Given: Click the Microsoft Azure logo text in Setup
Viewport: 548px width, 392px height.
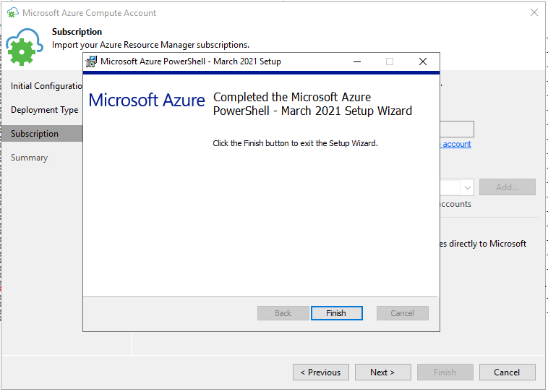Looking at the screenshot, I should point(147,100).
